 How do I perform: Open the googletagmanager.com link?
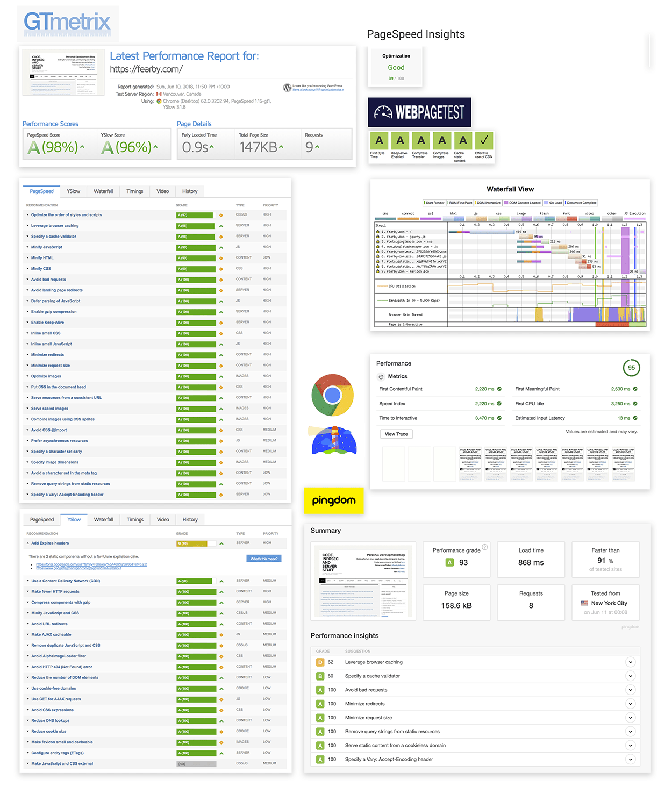coord(79,568)
